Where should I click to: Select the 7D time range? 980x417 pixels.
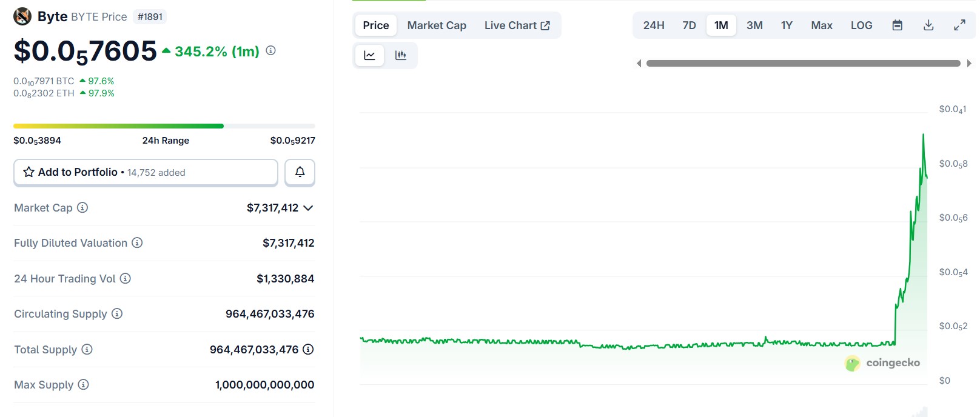tap(689, 25)
